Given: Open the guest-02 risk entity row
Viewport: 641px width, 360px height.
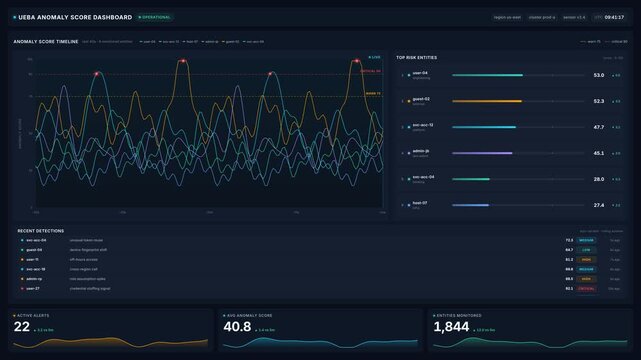Looking at the screenshot, I should coord(511,101).
